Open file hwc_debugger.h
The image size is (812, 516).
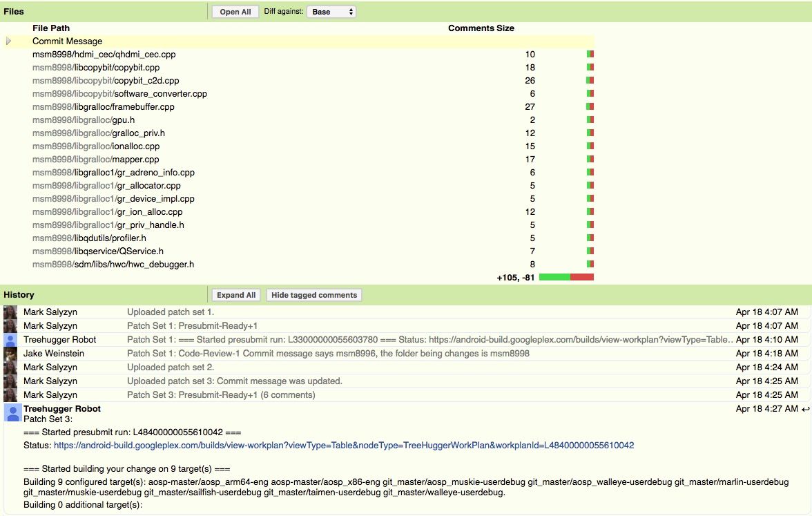113,264
